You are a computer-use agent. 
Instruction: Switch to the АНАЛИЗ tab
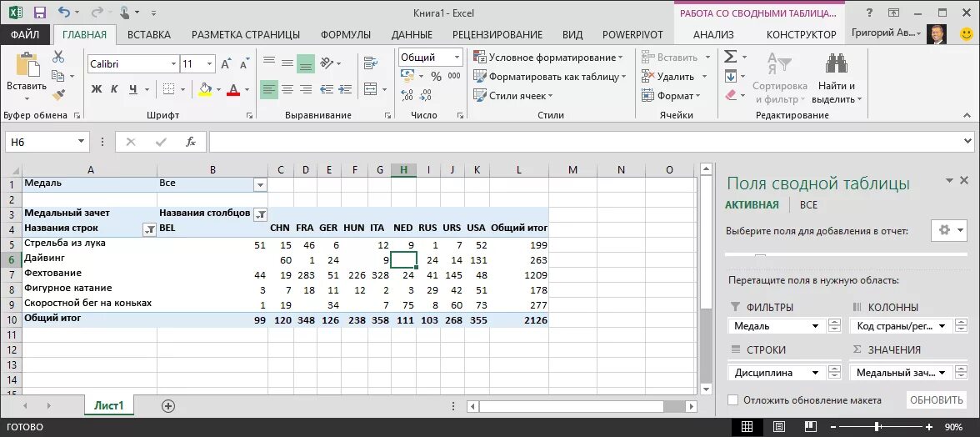pos(713,35)
